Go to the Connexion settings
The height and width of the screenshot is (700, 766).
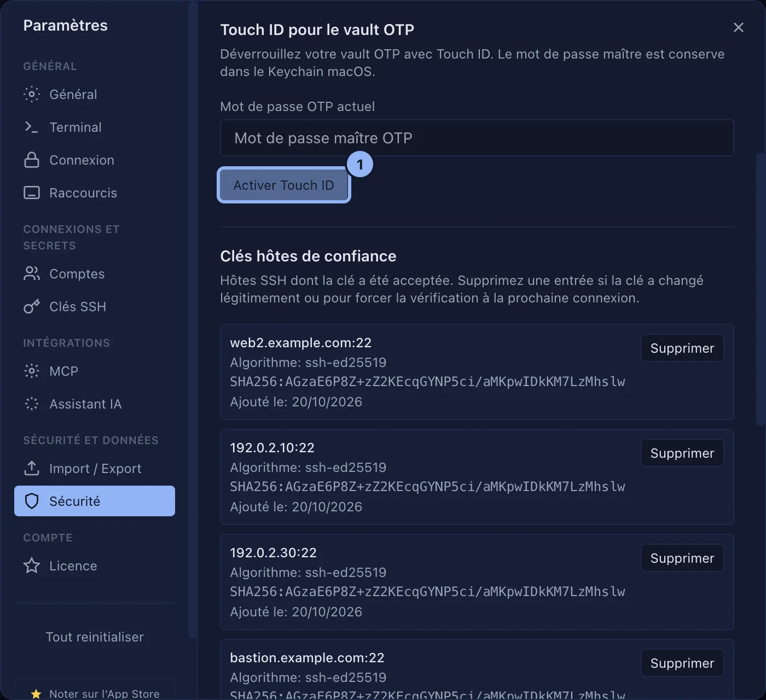tap(95, 160)
